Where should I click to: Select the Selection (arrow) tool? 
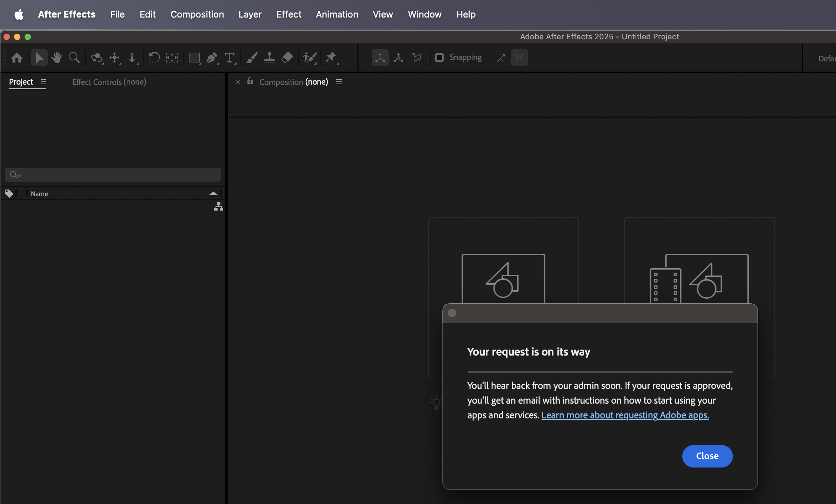click(39, 58)
